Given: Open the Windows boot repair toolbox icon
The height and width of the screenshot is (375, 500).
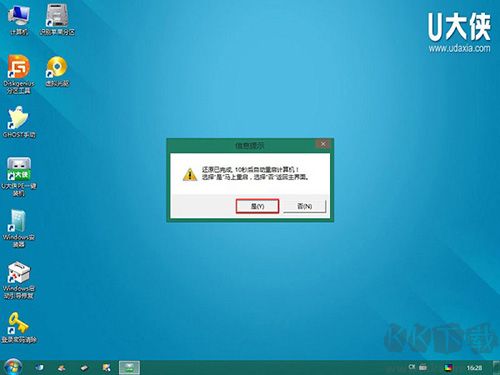Looking at the screenshot, I should 19,279.
